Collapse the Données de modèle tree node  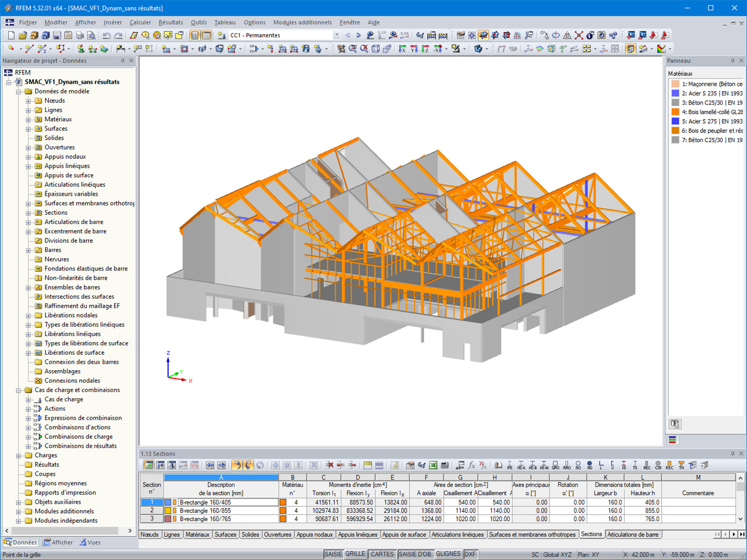tap(19, 91)
